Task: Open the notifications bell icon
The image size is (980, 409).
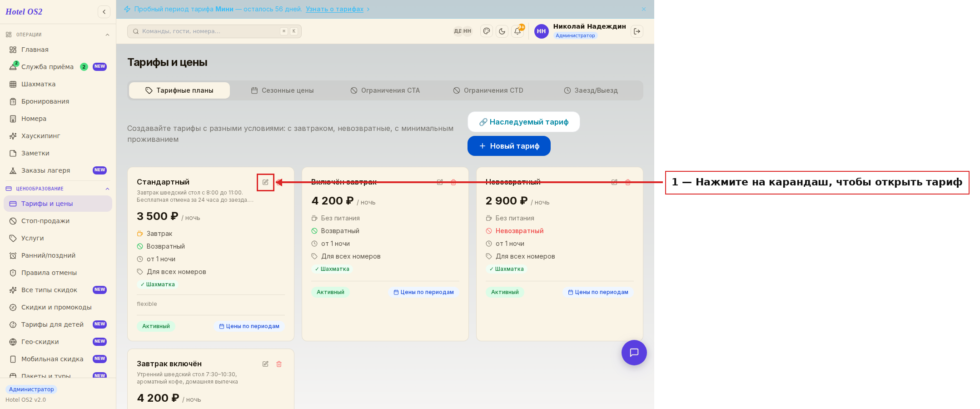Action: pyautogui.click(x=517, y=31)
